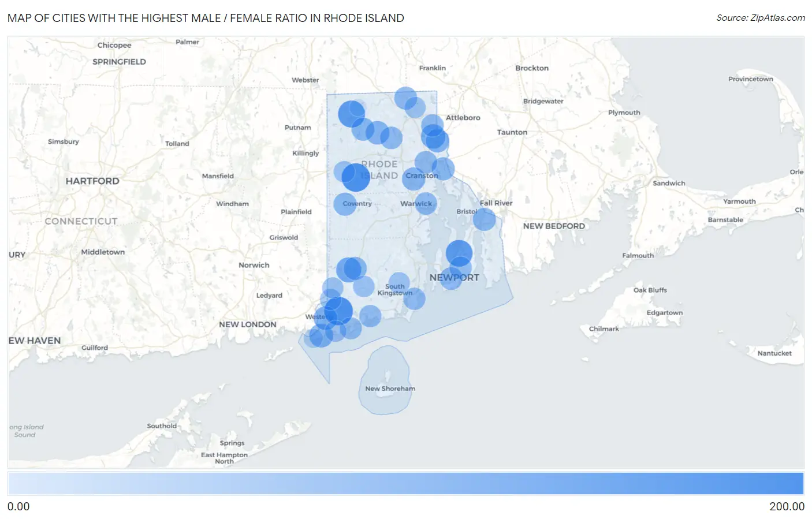Click the Mansfield label
The height and width of the screenshot is (519, 812).
pyautogui.click(x=218, y=176)
